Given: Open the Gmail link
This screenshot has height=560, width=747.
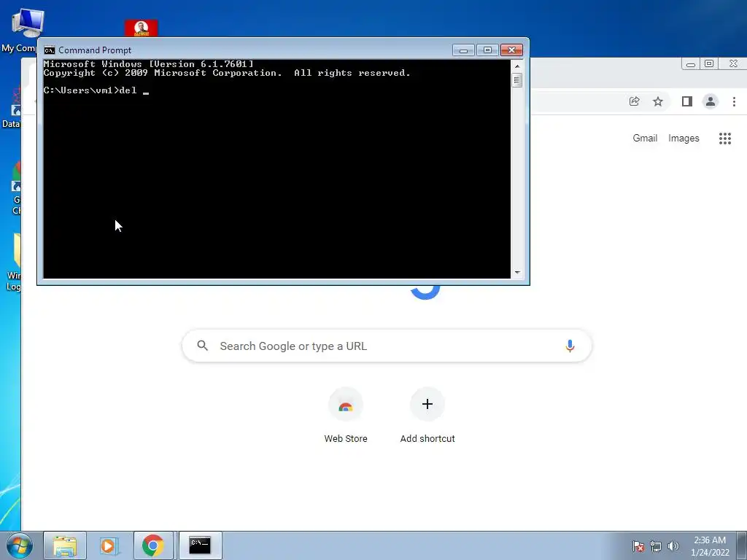Looking at the screenshot, I should tap(645, 138).
